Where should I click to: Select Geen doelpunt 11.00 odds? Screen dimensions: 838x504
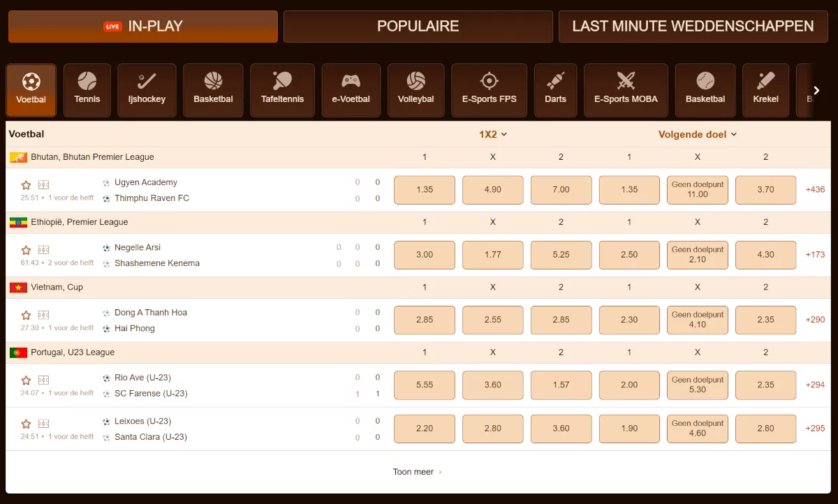[698, 190]
